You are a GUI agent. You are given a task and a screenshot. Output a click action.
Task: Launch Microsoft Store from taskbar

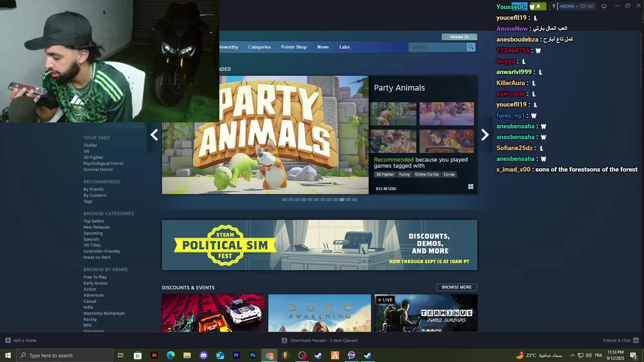(x=137, y=355)
